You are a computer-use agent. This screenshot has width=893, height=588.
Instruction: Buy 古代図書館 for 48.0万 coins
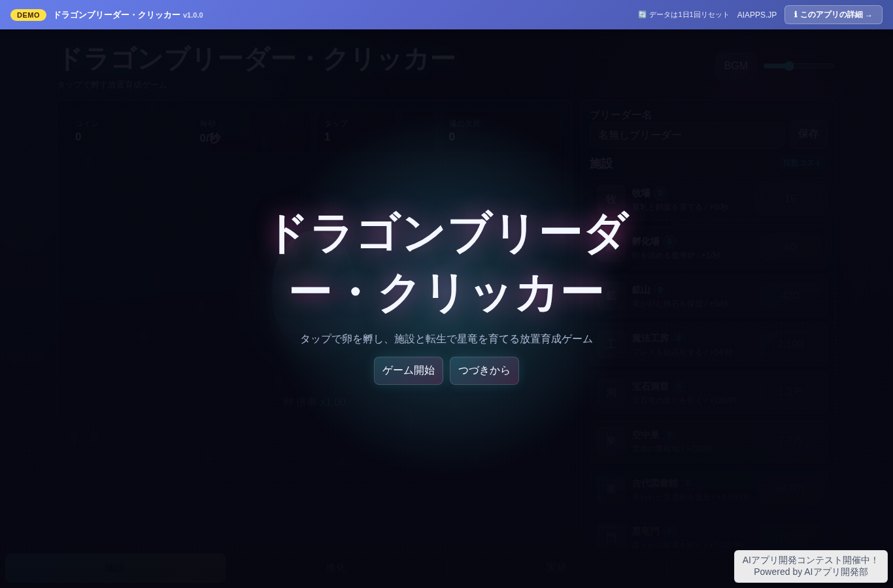pos(791,489)
